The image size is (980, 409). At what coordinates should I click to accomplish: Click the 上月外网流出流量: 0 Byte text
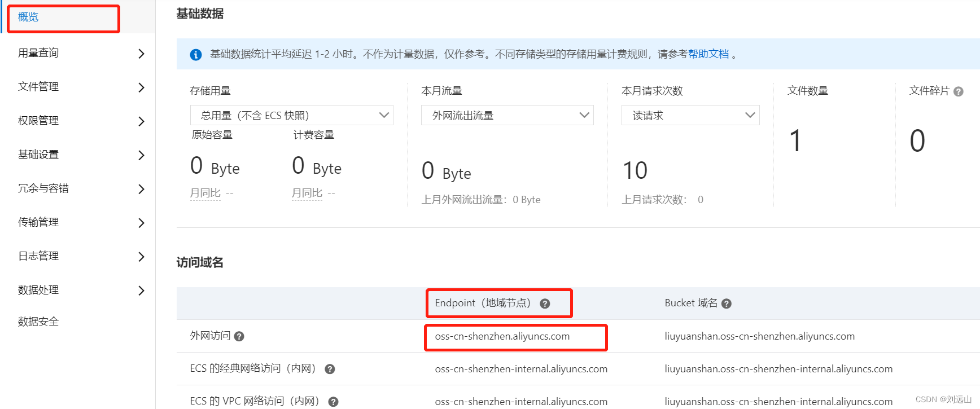tap(481, 200)
